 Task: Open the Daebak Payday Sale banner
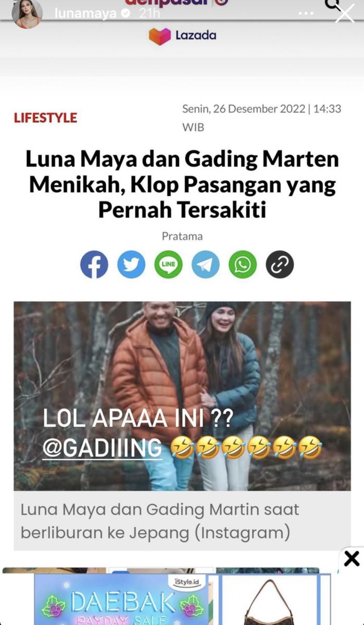(x=120, y=599)
